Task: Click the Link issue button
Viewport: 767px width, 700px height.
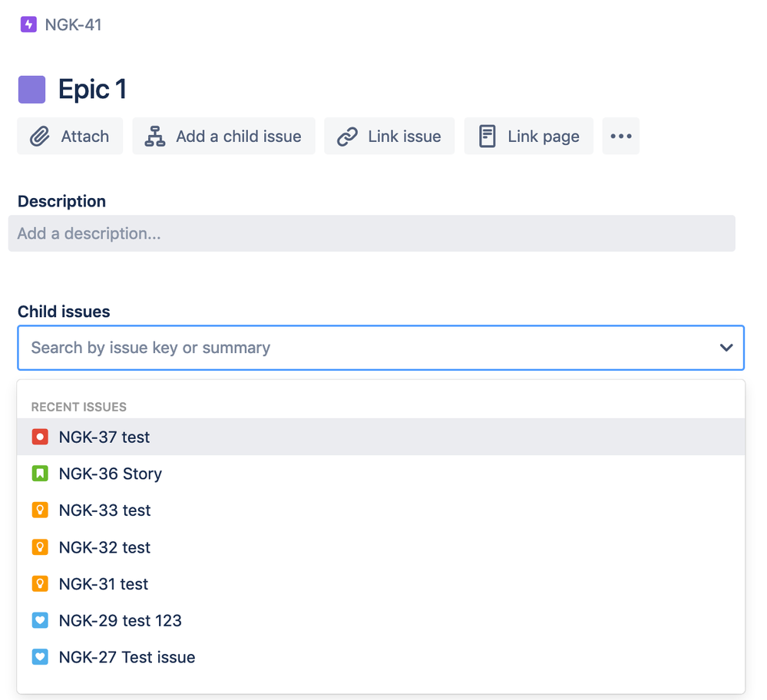Action: 389,136
